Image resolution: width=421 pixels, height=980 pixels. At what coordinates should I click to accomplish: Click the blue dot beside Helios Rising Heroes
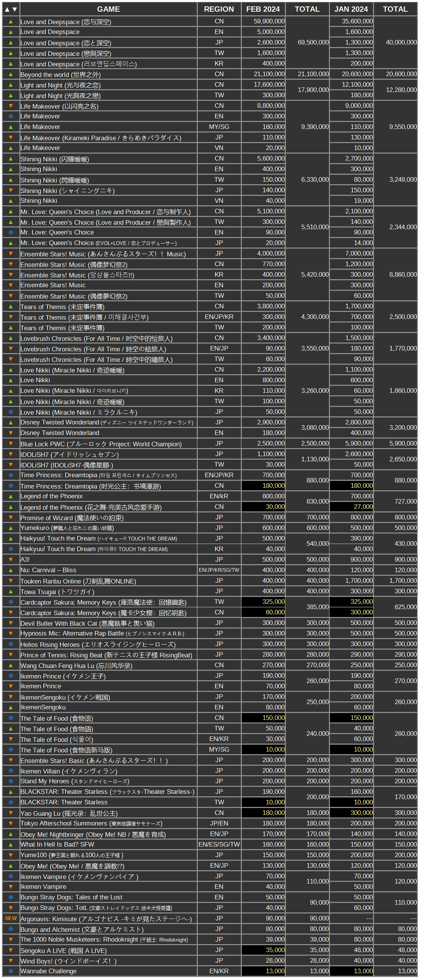(x=11, y=644)
